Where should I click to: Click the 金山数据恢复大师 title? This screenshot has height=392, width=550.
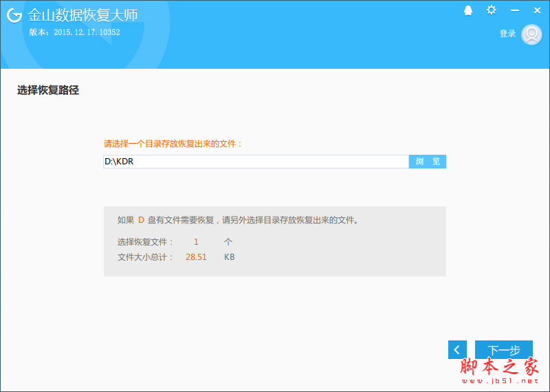[x=82, y=15]
